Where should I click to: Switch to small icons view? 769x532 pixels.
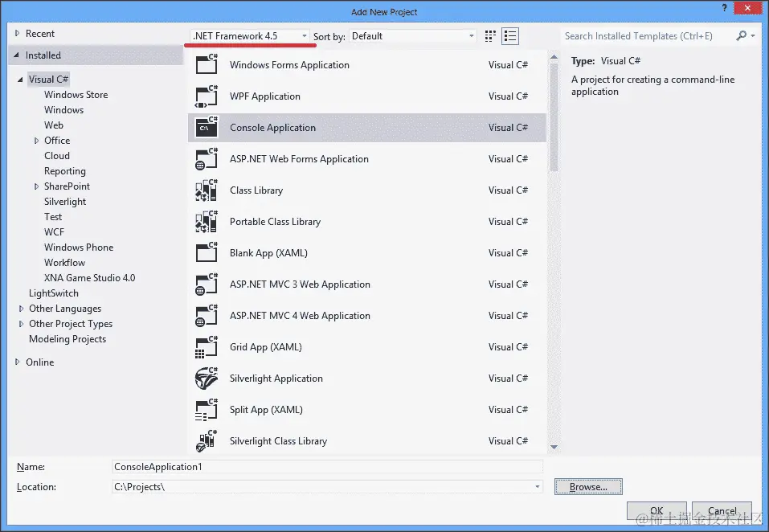click(x=490, y=36)
